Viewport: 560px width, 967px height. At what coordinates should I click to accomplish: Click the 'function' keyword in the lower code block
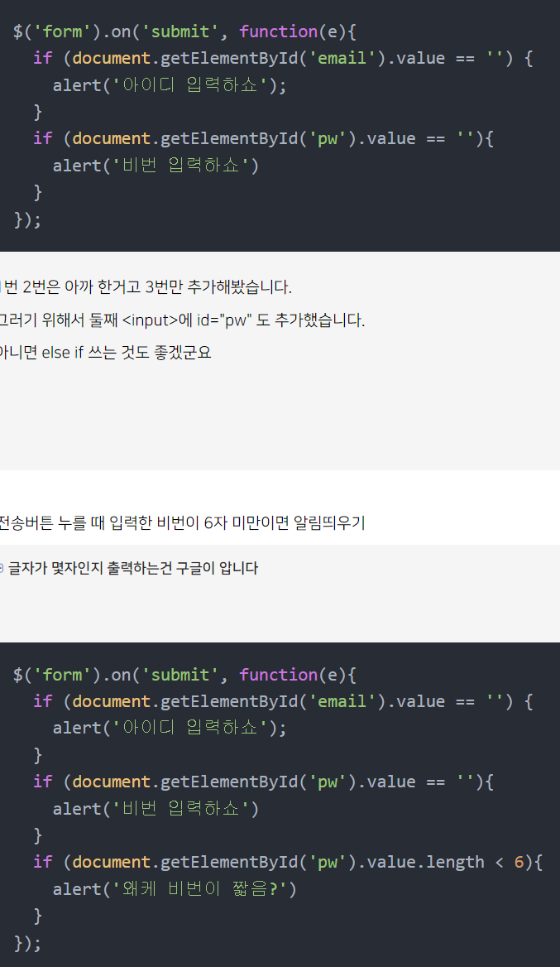(279, 675)
